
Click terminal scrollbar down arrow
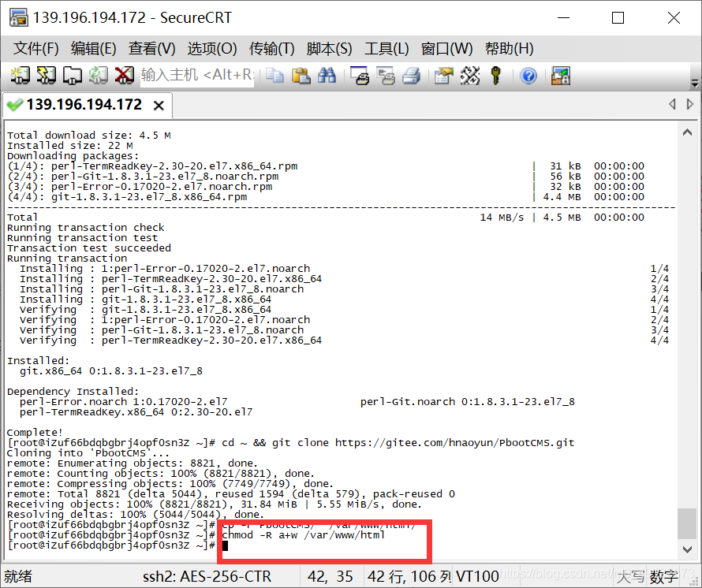tap(687, 549)
